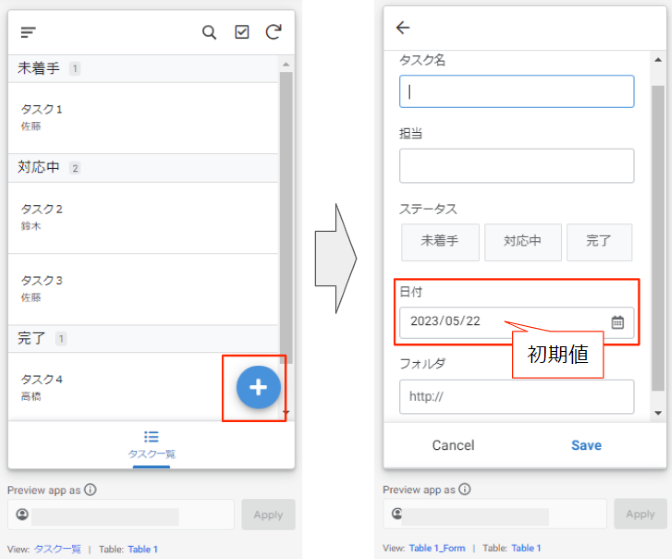Click right Preview app as email field
The width and height of the screenshot is (672, 559).
pyautogui.click(x=495, y=514)
